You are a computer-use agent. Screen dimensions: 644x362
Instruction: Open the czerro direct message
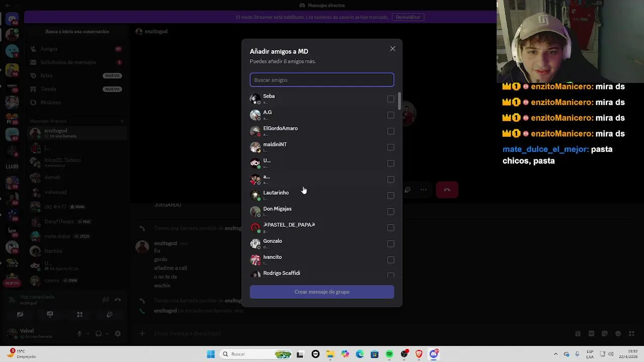pyautogui.click(x=76, y=281)
